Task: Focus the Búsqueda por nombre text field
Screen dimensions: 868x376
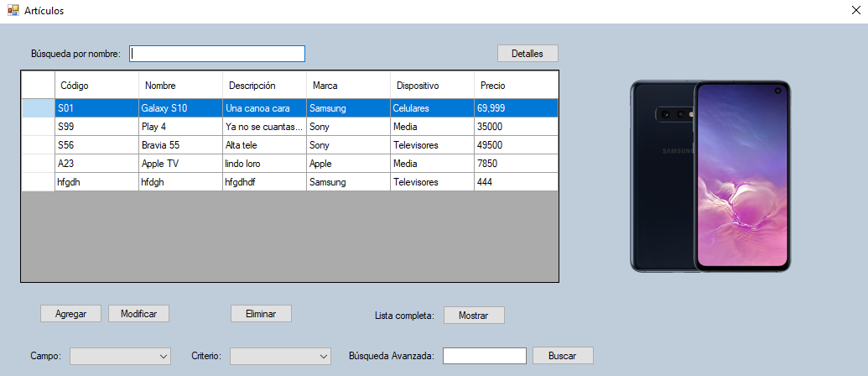Action: click(x=217, y=54)
